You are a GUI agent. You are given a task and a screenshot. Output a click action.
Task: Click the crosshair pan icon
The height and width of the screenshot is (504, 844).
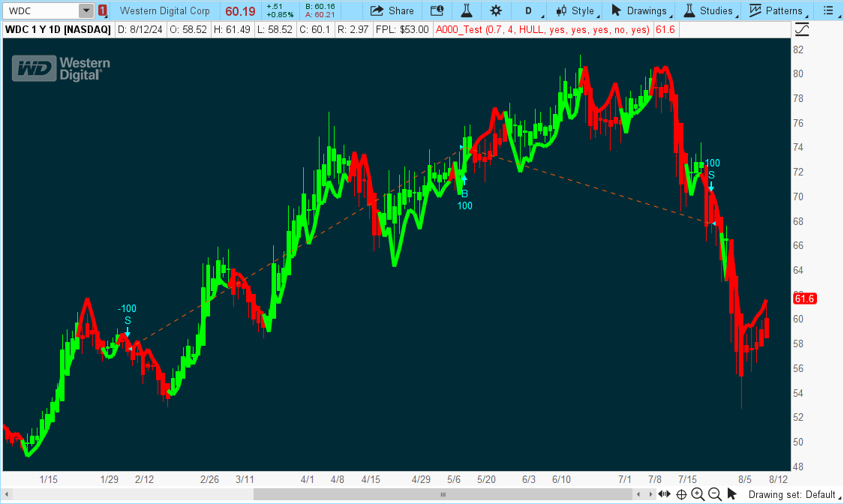click(681, 494)
